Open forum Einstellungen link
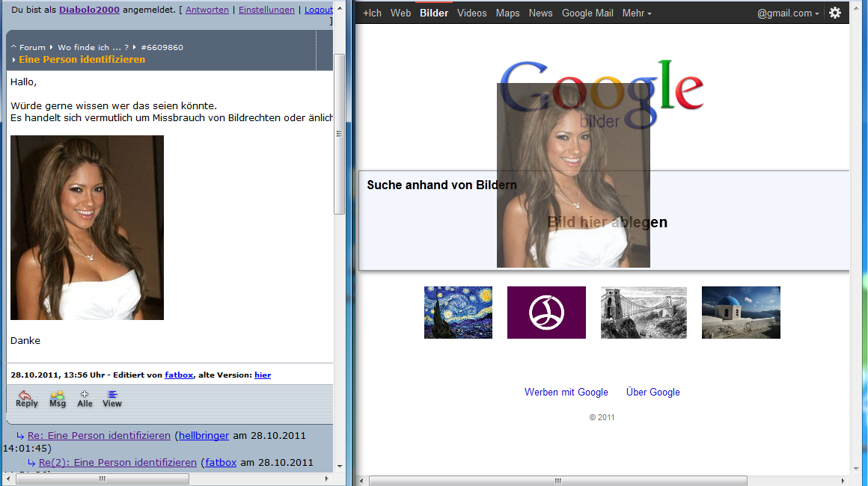The width and height of the screenshot is (868, 486). point(266,10)
